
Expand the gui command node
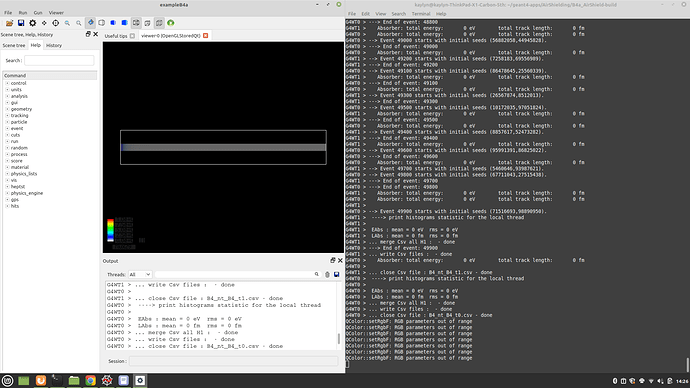point(7,102)
